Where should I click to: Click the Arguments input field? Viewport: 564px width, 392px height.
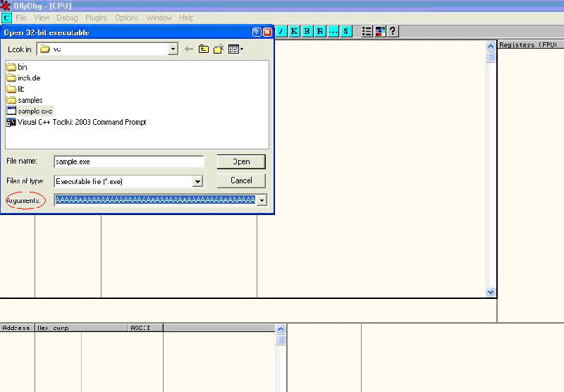click(x=155, y=200)
